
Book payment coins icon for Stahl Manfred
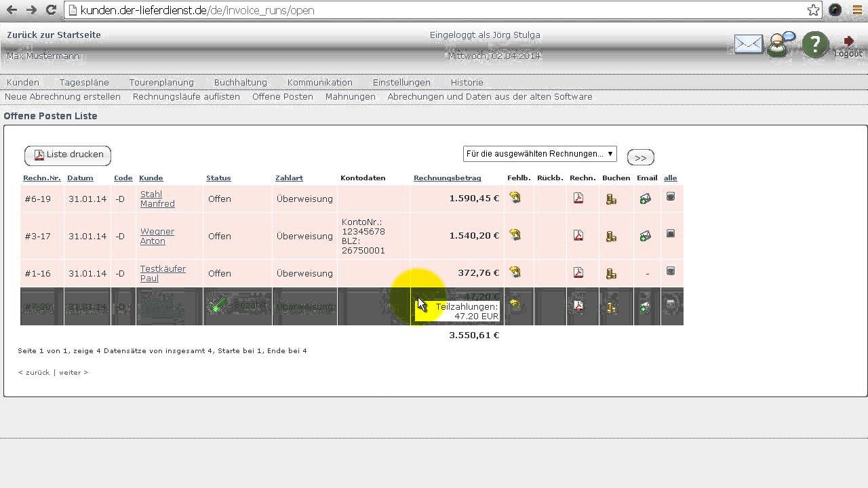pos(611,199)
